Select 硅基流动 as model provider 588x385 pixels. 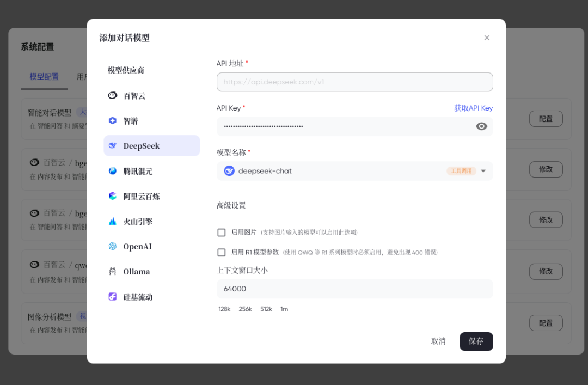point(151,297)
